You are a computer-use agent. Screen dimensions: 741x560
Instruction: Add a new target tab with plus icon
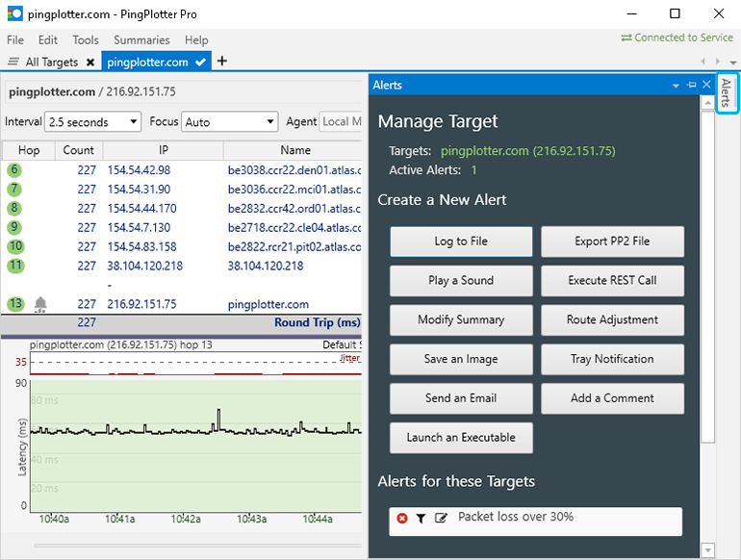click(222, 62)
